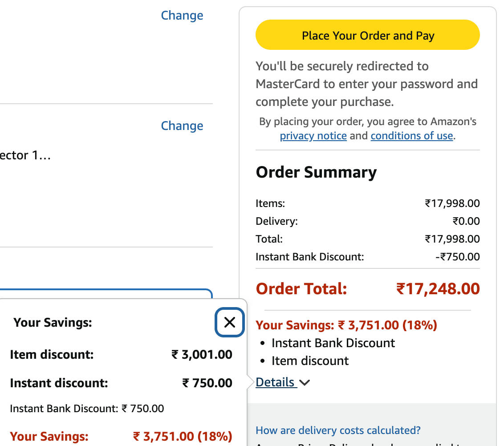The image size is (504, 446).
Task: Click the first Change link at page top
Action: tap(182, 16)
